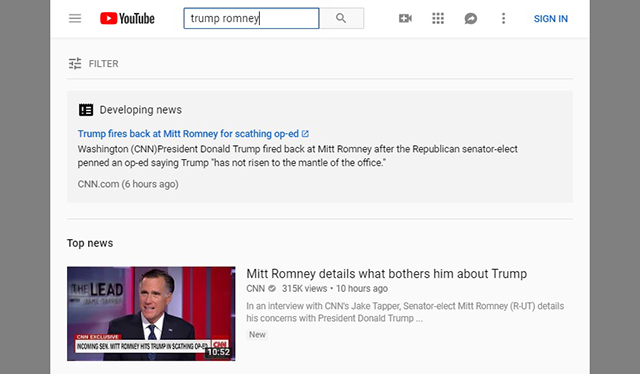Click the filter sliders icon

[x=75, y=64]
